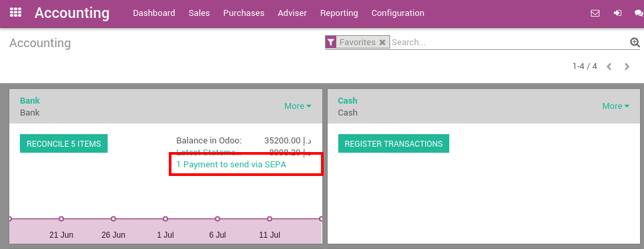
Task: Go to next page arrow
Action: [627, 66]
